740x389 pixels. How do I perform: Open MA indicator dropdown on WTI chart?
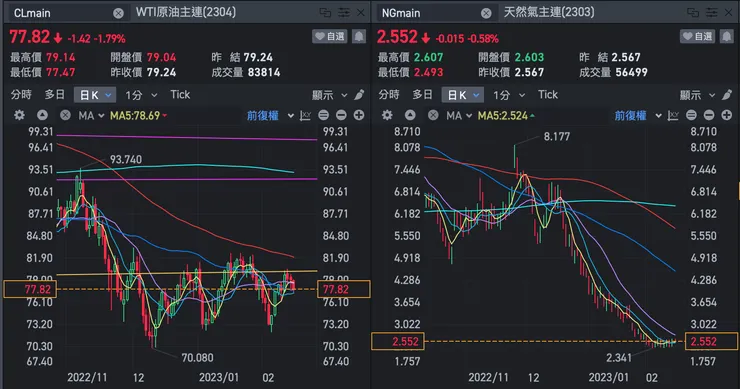91,115
